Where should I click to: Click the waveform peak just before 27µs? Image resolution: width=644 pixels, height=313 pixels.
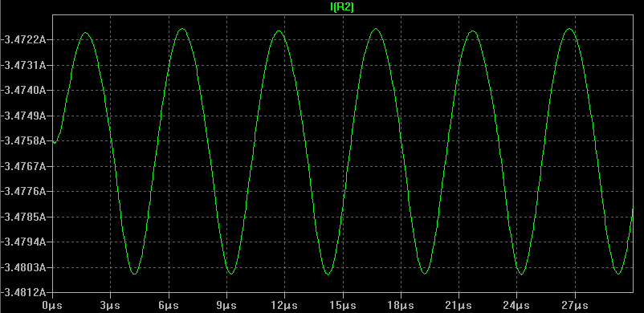(569, 29)
